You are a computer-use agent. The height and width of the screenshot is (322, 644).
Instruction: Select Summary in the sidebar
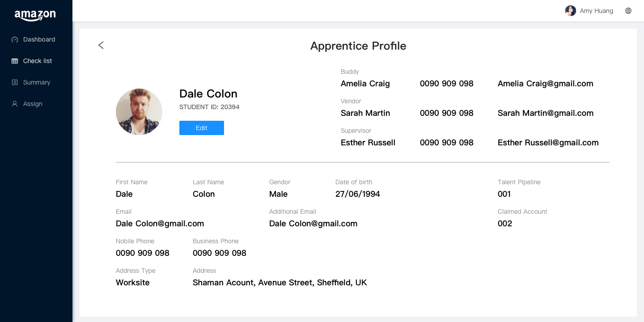point(37,82)
